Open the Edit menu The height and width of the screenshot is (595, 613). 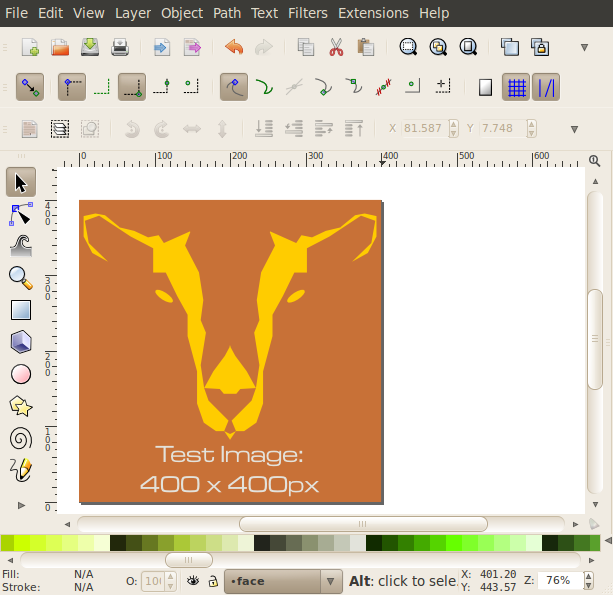coord(50,13)
